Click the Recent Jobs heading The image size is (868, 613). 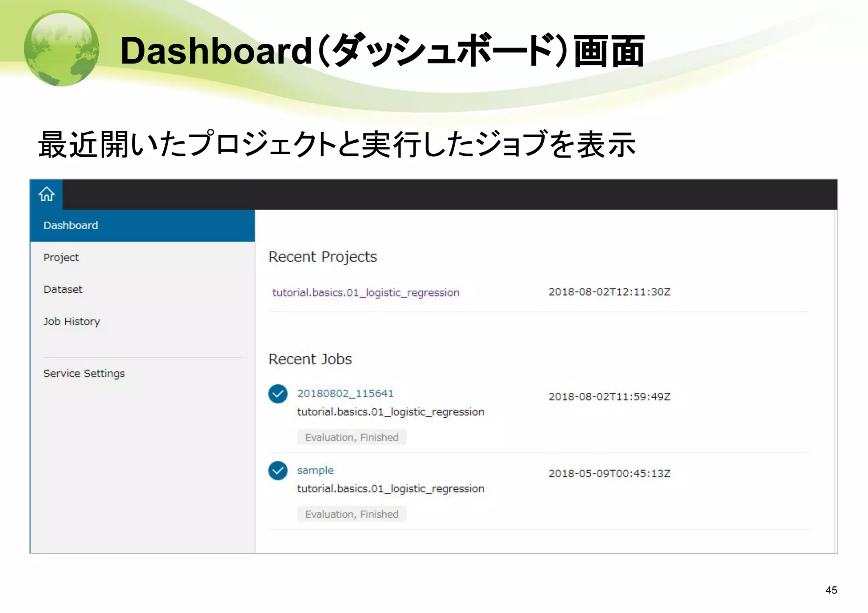(x=310, y=359)
